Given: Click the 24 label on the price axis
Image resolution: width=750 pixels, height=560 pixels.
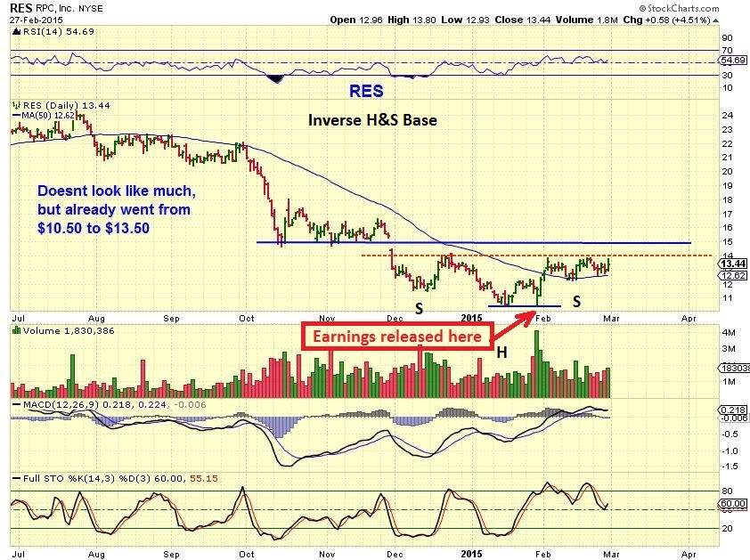Looking at the screenshot, I should 727,115.
